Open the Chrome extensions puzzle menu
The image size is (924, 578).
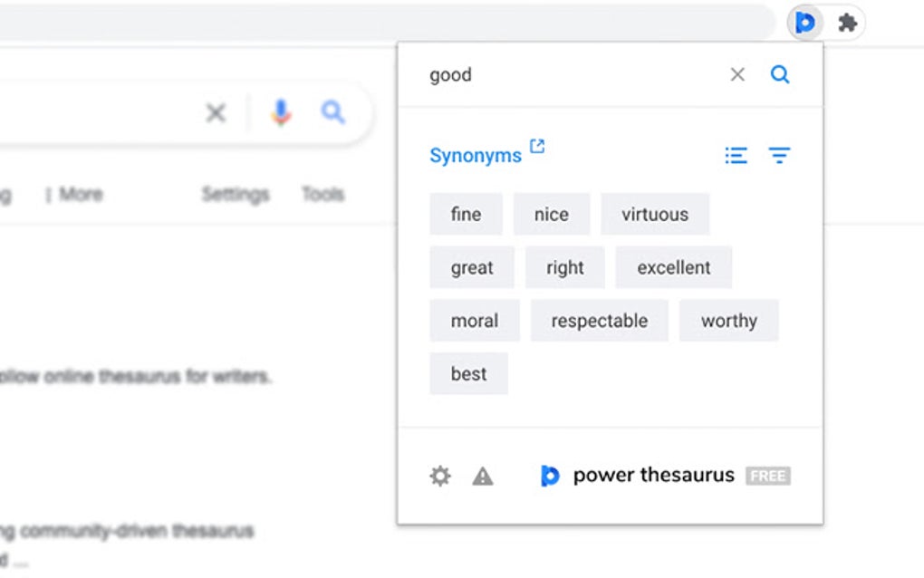847,23
